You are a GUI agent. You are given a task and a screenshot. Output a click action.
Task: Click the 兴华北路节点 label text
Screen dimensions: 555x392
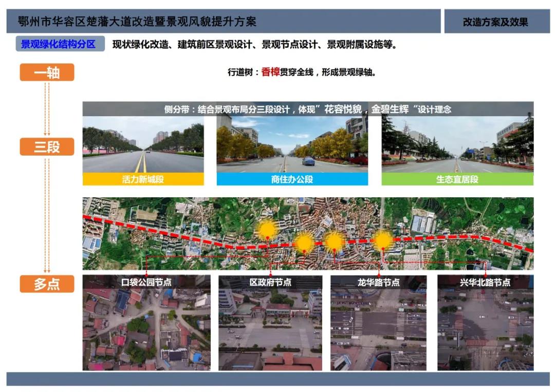(485, 283)
